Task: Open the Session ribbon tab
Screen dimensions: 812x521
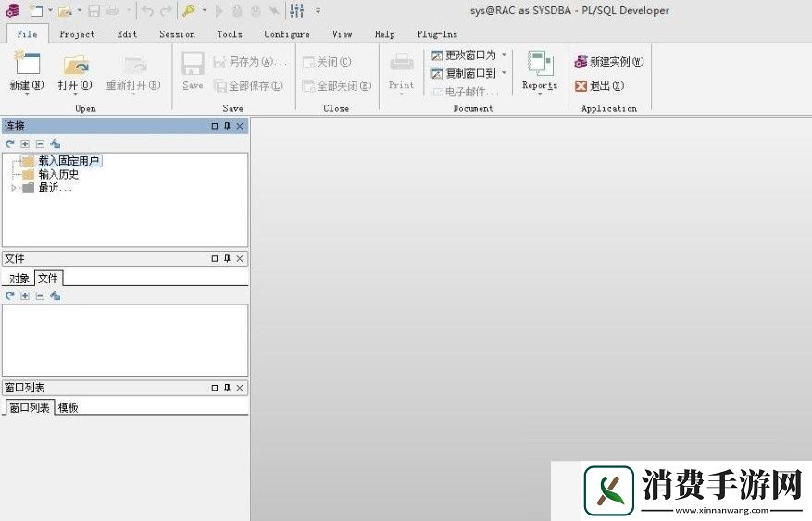Action: (177, 34)
